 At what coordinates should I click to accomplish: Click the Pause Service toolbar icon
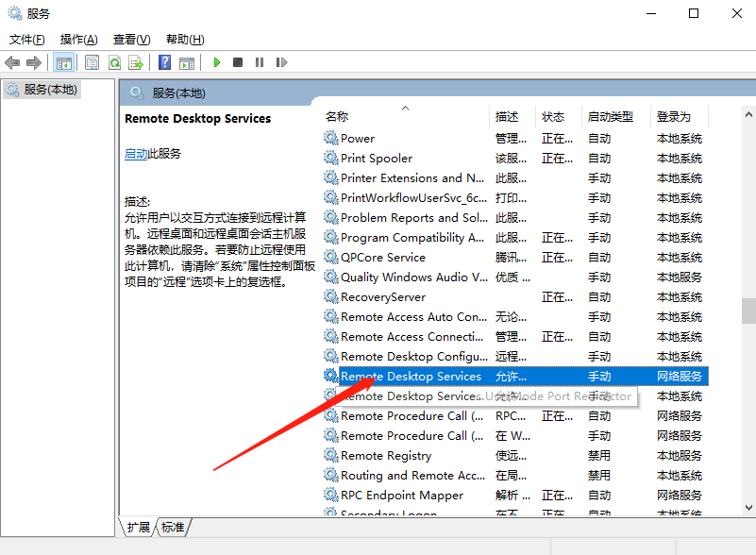[260, 62]
